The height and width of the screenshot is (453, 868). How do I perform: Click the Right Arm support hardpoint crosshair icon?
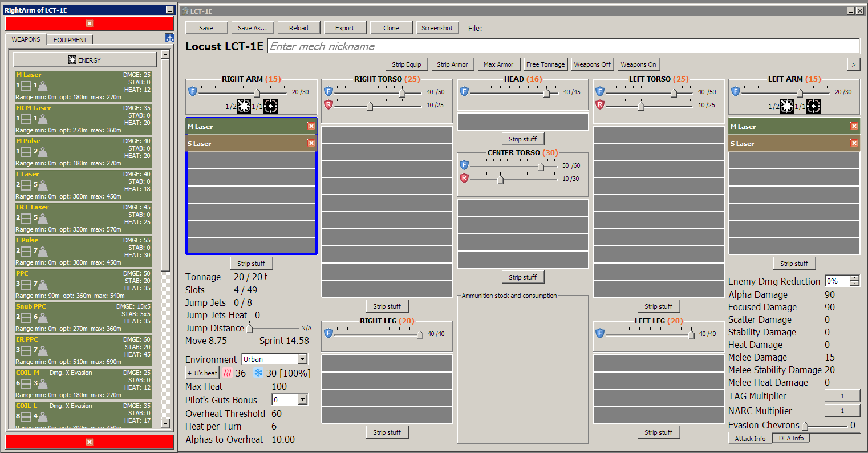pyautogui.click(x=270, y=106)
